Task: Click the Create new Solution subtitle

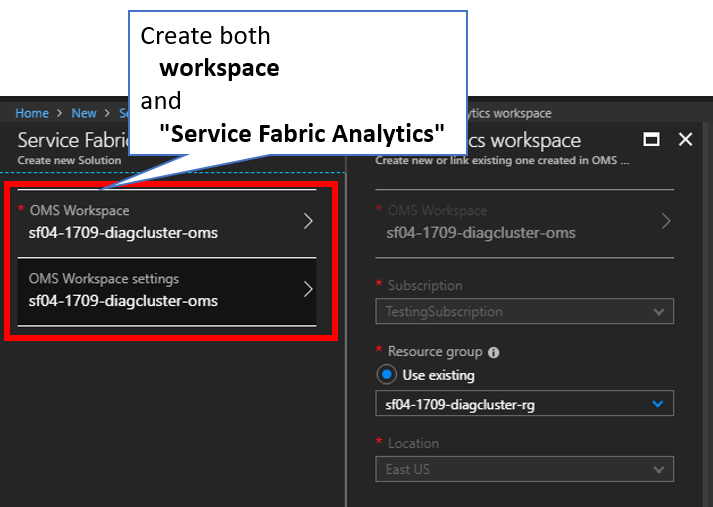Action: coord(69,160)
